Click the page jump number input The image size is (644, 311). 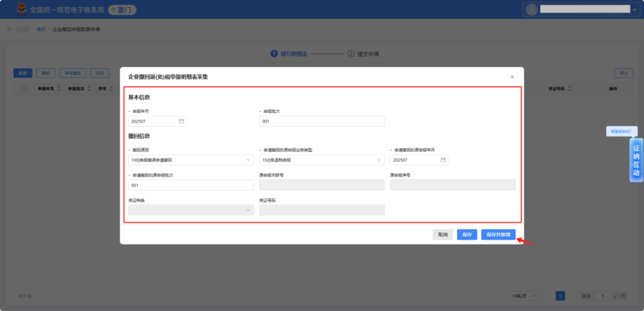603,296
